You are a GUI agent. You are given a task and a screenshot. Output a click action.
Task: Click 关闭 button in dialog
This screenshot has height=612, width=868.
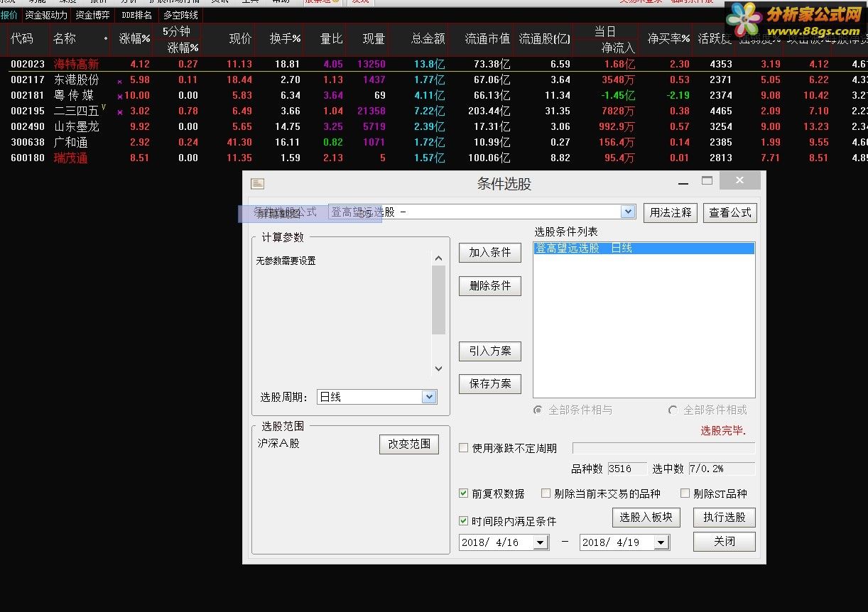(x=725, y=541)
